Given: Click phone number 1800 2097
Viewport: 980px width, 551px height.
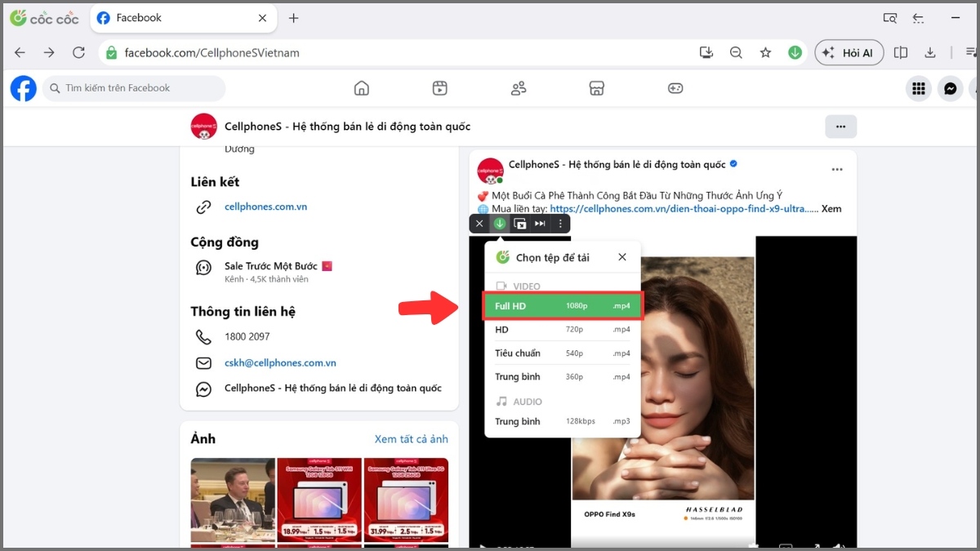Looking at the screenshot, I should pyautogui.click(x=247, y=336).
